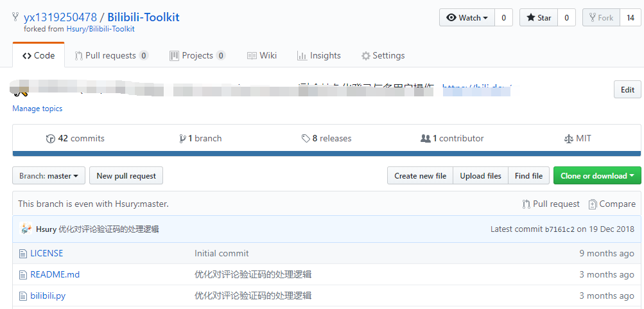Click the watchers count 0
The image size is (644, 309).
coord(503,18)
